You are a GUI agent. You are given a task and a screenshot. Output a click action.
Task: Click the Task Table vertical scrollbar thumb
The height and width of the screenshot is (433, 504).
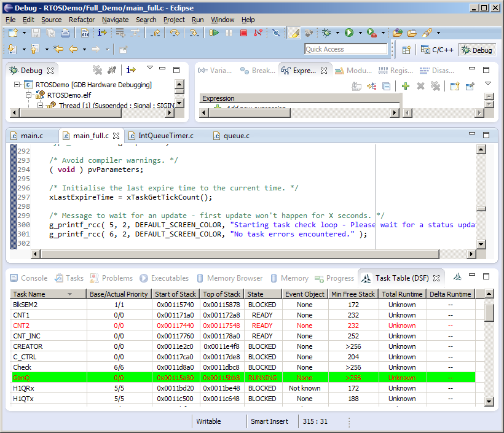(489, 313)
